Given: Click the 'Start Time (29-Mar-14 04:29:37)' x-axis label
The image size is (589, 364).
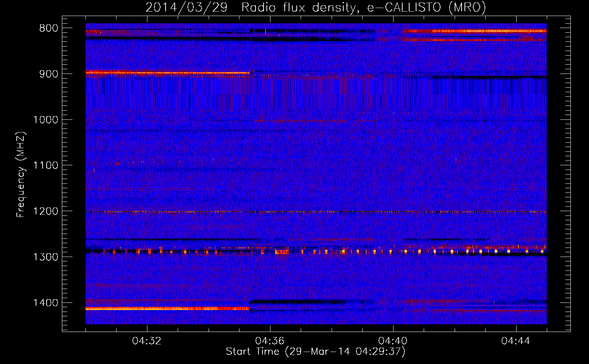Looking at the screenshot, I should 316,352.
